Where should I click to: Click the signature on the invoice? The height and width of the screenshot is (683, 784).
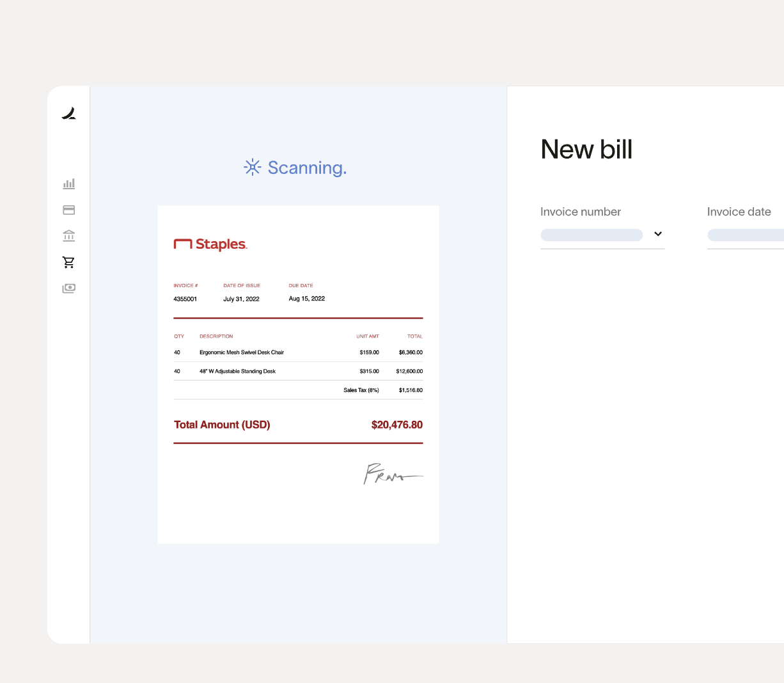(393, 474)
